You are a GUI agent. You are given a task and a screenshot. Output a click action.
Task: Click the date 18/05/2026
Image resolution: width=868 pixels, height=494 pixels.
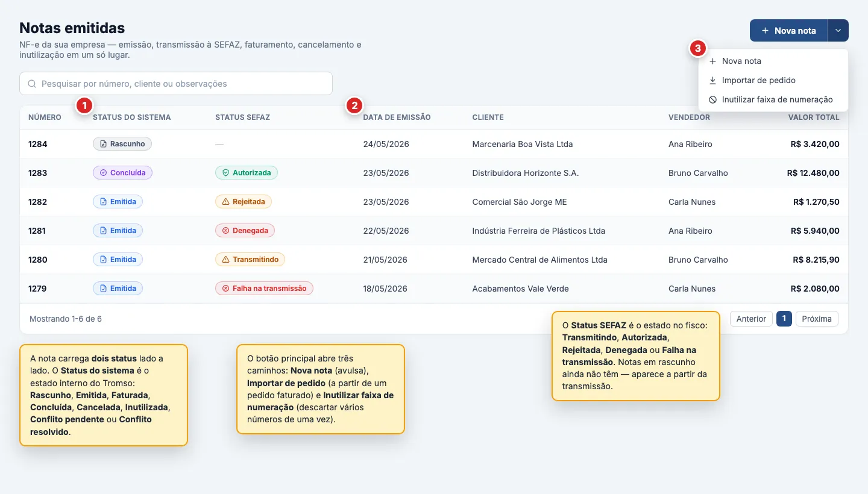click(385, 289)
